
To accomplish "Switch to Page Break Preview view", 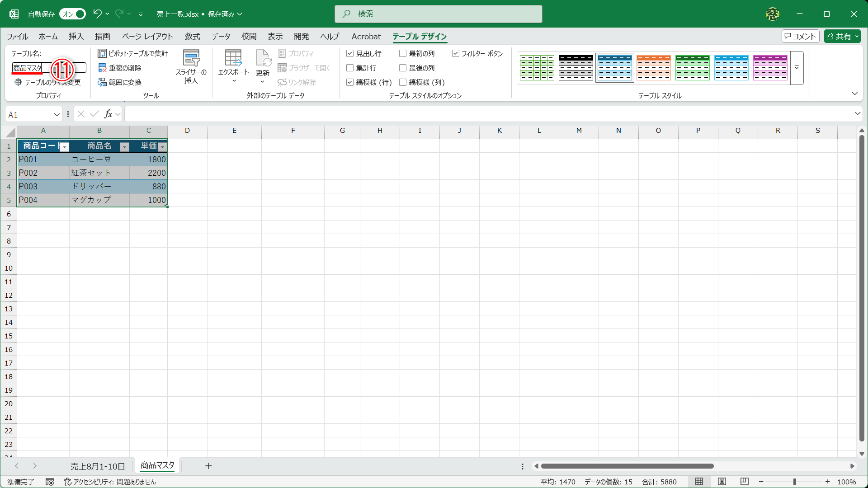I will tap(745, 482).
